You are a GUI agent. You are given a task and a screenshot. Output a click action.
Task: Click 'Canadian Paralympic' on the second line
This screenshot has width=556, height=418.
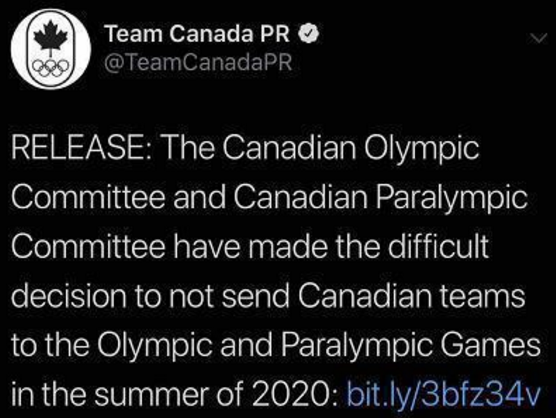click(380, 198)
